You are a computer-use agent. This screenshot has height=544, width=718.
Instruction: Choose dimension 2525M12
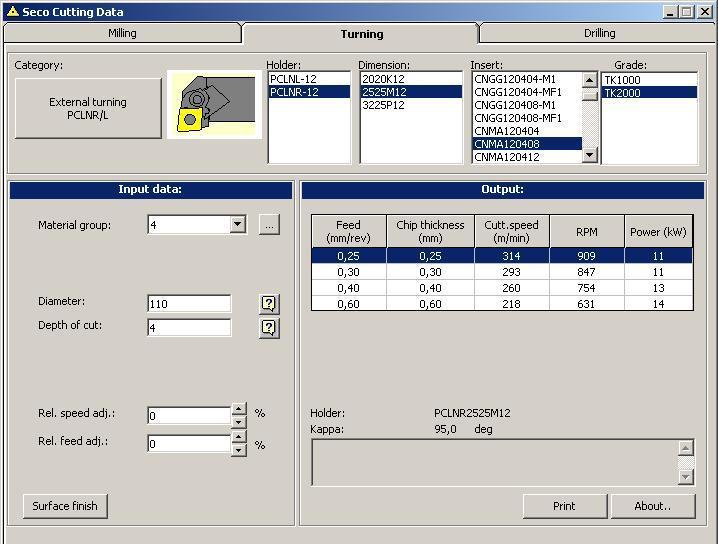(x=411, y=92)
